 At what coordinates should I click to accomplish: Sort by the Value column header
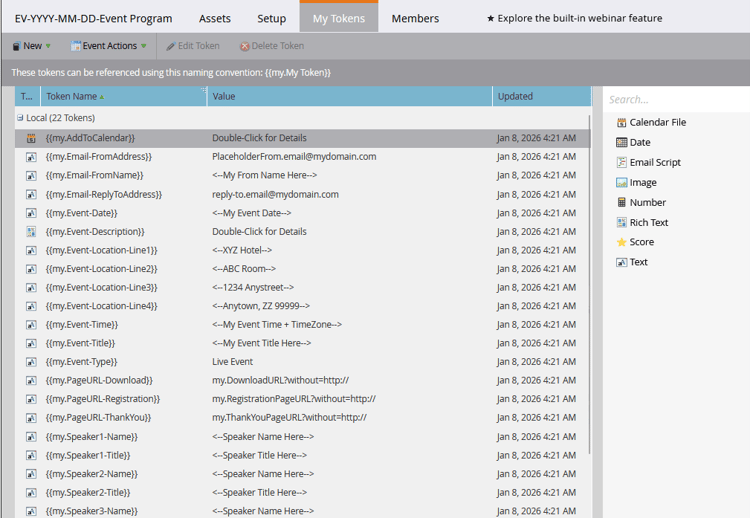coord(350,97)
